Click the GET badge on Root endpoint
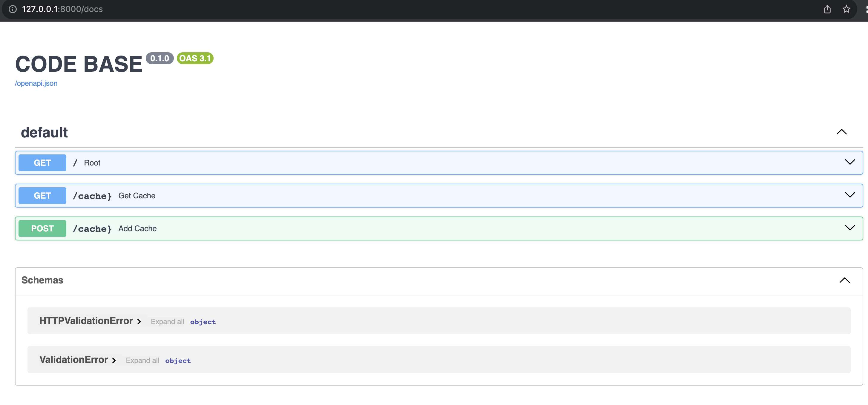Viewport: 868px width, 405px height. point(42,163)
